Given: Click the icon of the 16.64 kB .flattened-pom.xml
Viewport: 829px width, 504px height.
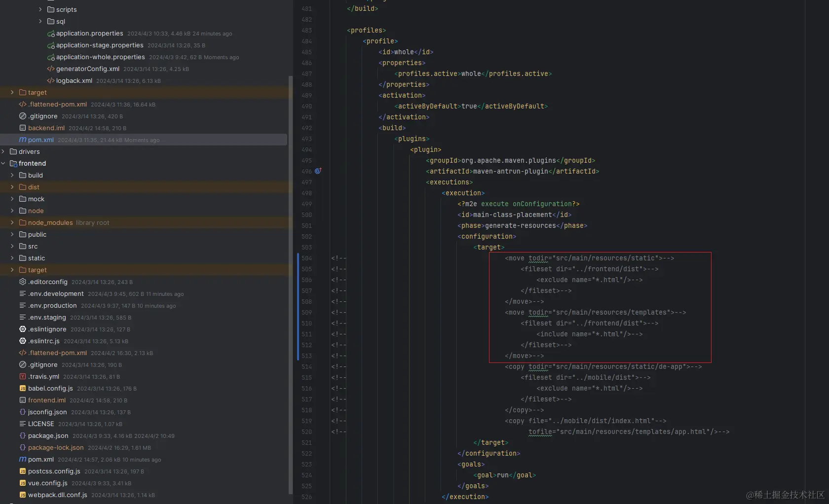Looking at the screenshot, I should (x=23, y=105).
